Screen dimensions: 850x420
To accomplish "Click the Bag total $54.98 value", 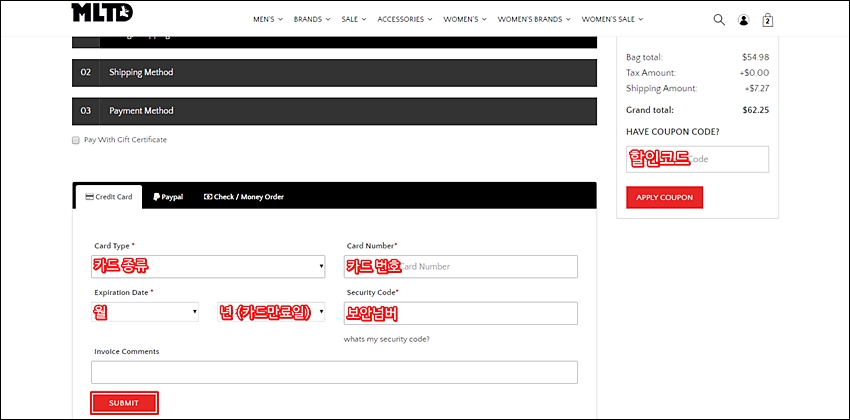I will pos(756,57).
